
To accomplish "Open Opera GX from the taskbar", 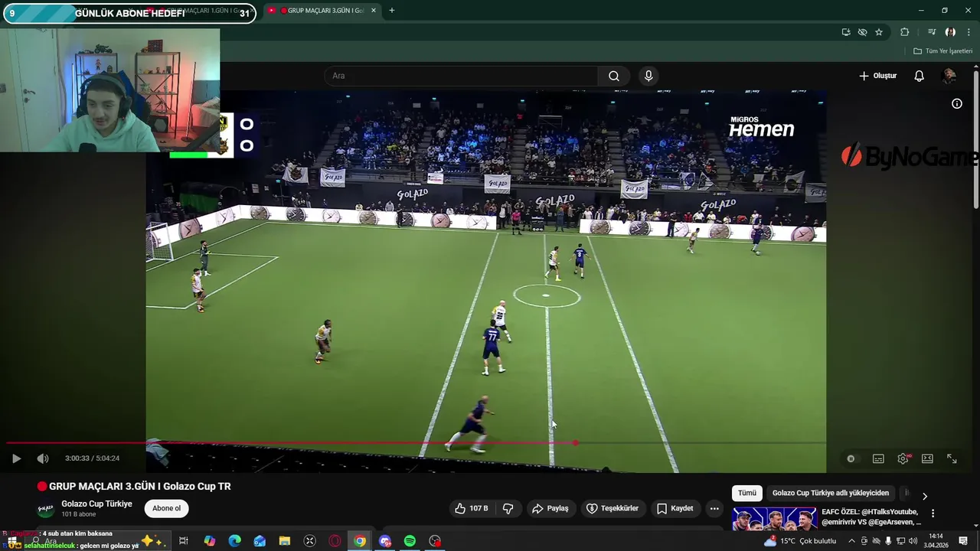I will tap(335, 541).
